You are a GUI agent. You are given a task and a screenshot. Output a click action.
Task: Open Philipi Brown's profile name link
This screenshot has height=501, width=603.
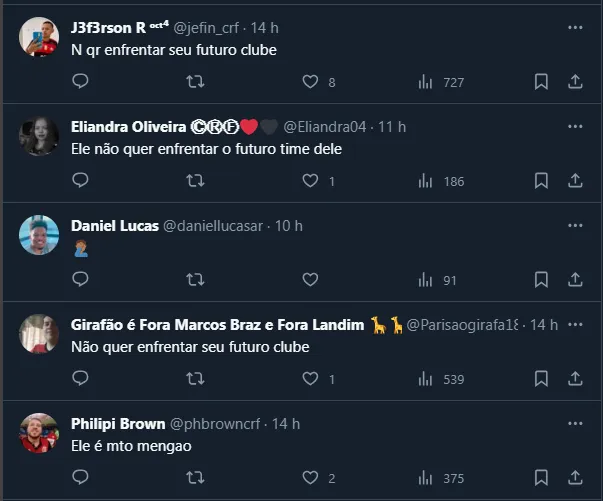118,424
